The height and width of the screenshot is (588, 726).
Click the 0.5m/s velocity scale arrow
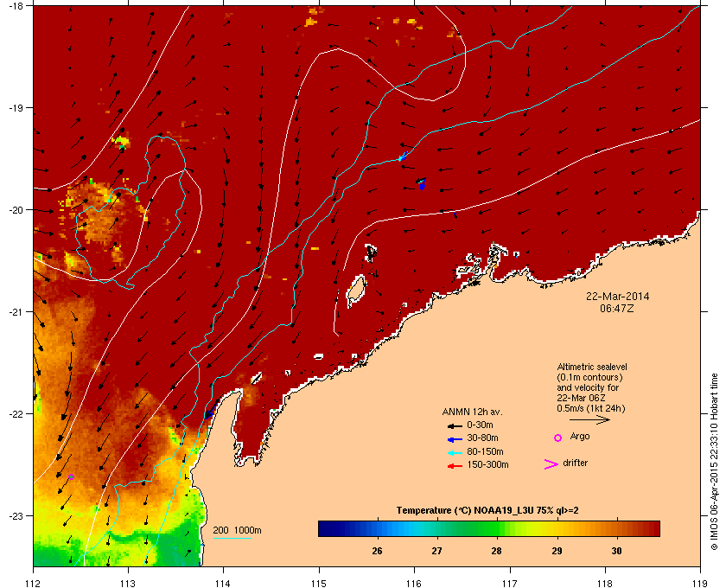[589, 419]
